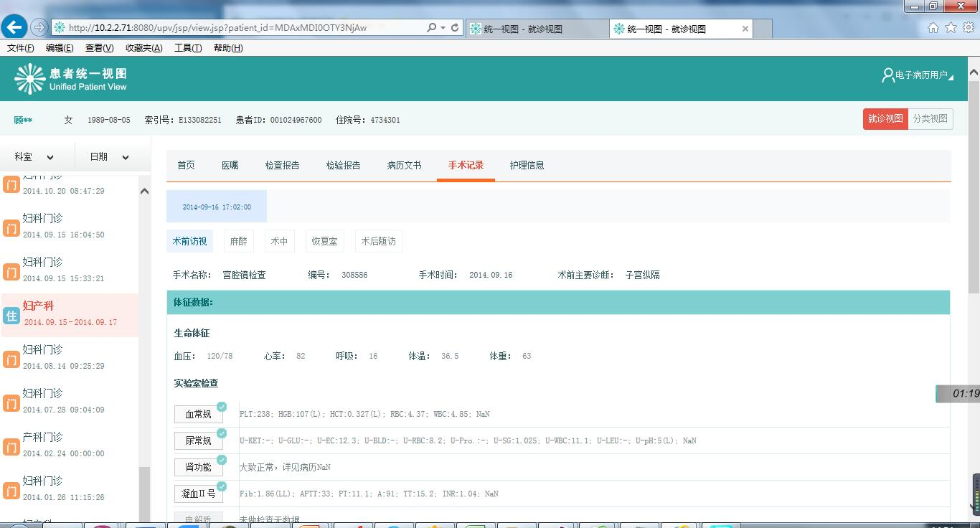
Task: Click the 电子病历用户 user profile icon
Action: (888, 75)
